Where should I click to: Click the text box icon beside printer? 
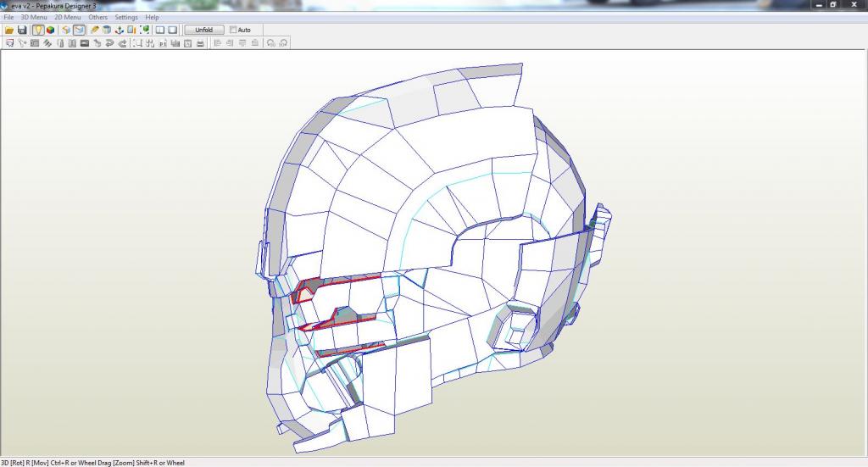187,43
